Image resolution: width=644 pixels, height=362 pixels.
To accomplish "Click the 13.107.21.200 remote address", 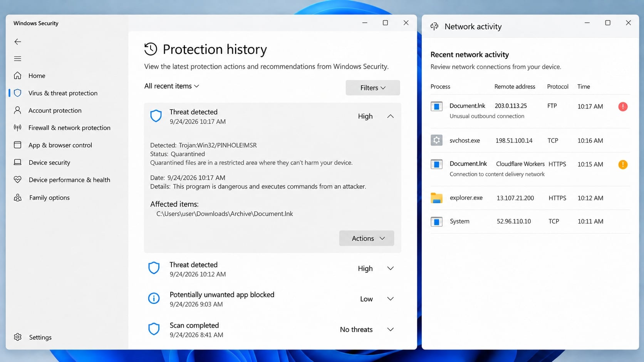I will (x=515, y=198).
